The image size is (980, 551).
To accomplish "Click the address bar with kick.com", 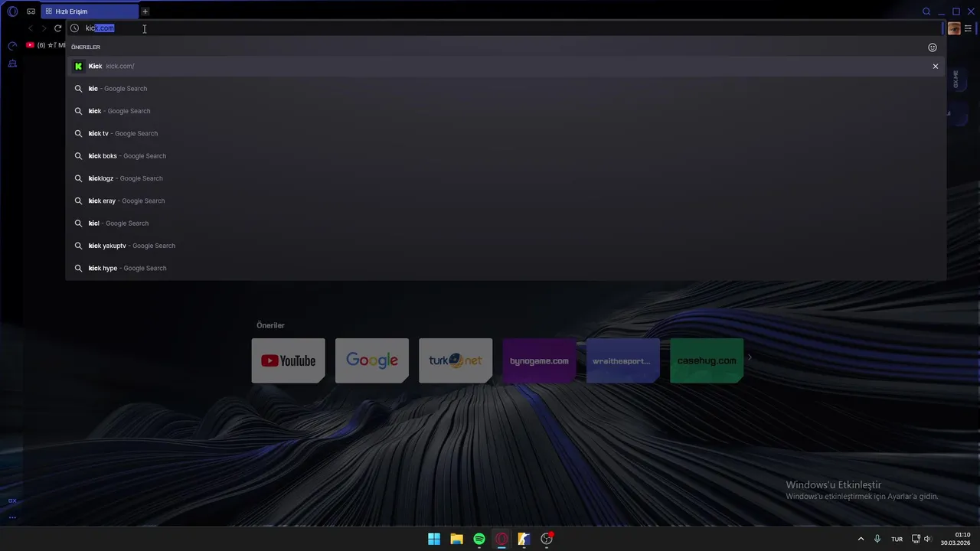I will pyautogui.click(x=505, y=28).
